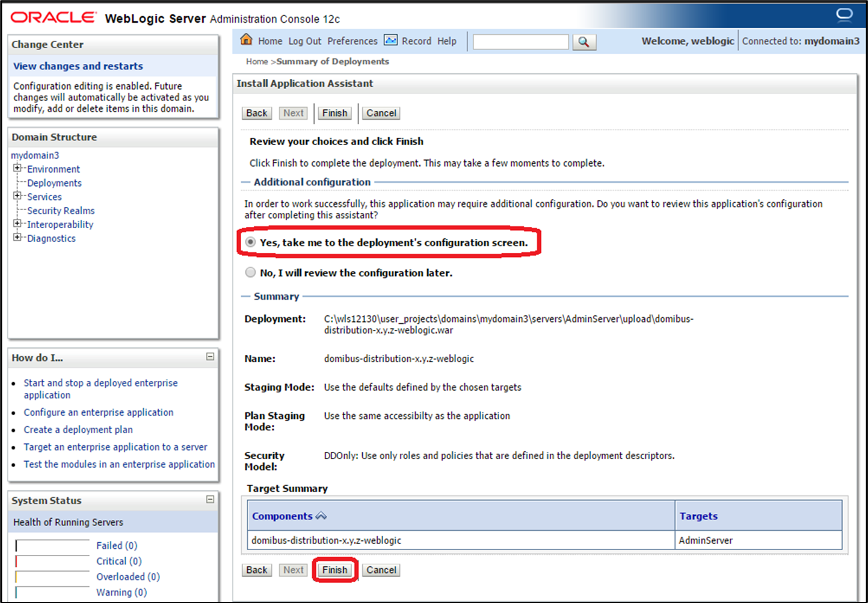Click Warning (0) status link
Screen dimensions: 868x603
(122, 593)
